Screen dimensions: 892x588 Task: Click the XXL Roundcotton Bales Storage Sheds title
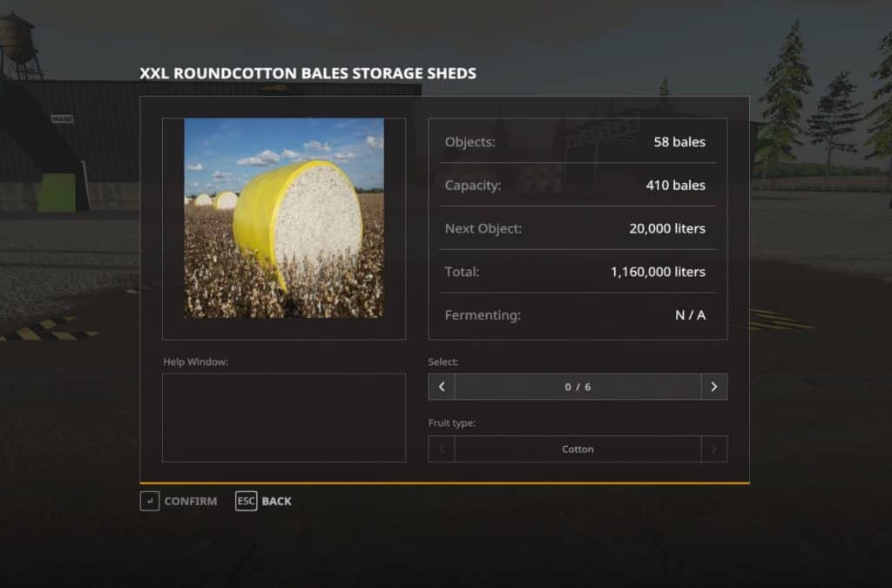pos(309,73)
